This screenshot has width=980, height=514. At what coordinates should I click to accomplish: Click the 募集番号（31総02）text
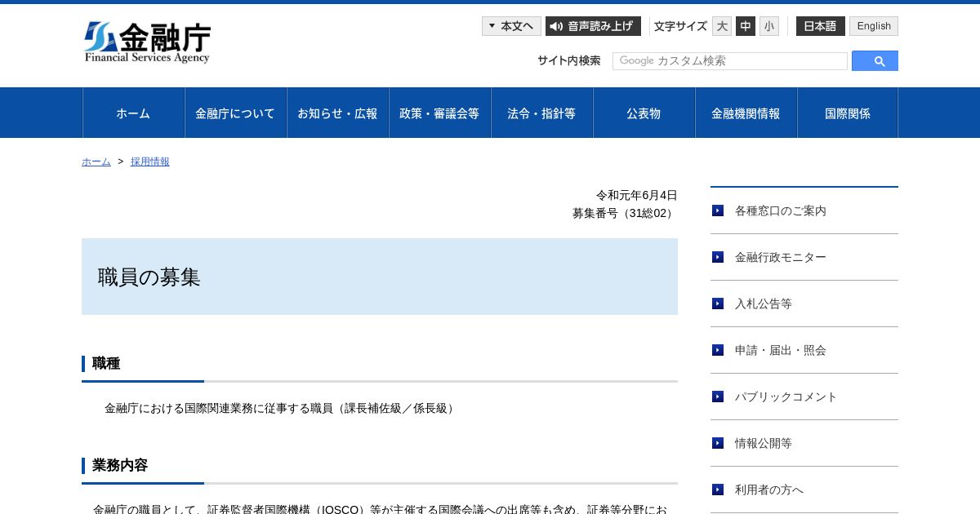(625, 213)
